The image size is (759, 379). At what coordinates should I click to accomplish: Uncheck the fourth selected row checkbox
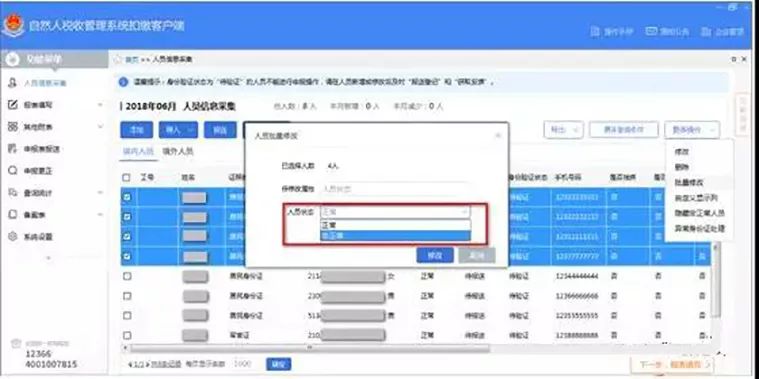(127, 256)
